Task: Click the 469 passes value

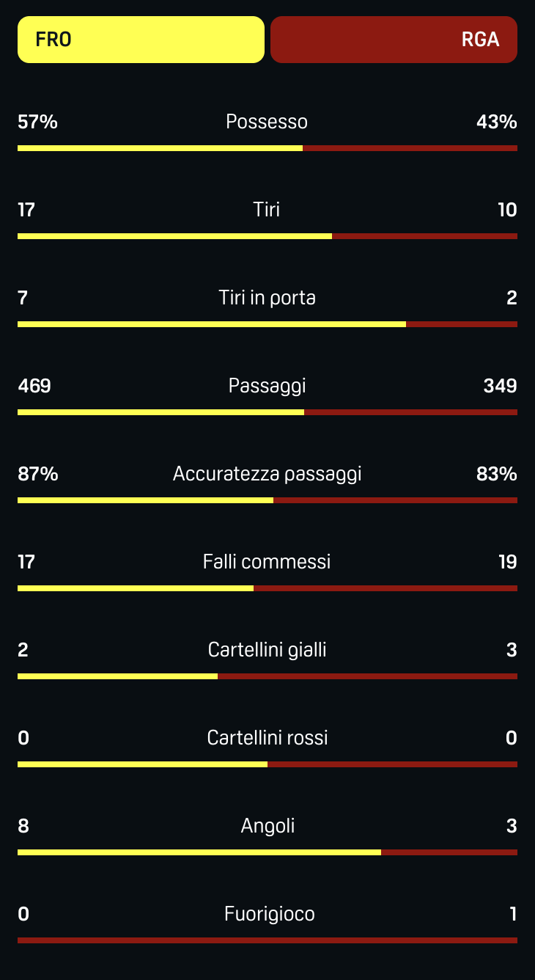Action: coord(34,386)
